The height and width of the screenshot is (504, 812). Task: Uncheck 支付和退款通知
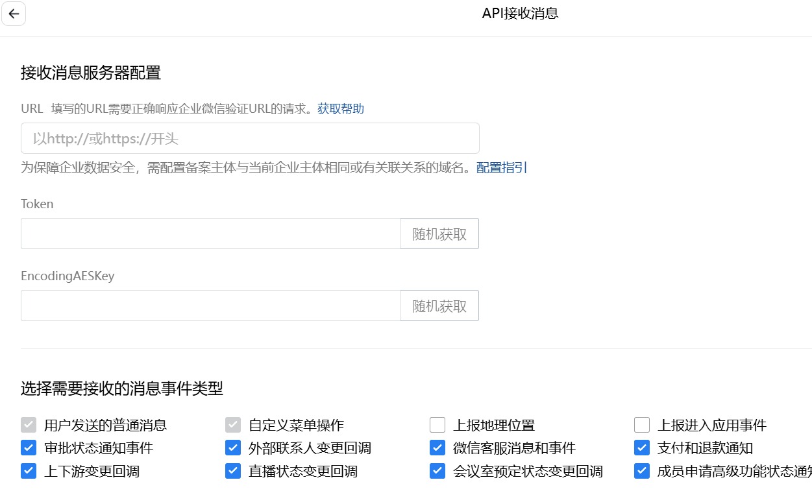pos(642,448)
